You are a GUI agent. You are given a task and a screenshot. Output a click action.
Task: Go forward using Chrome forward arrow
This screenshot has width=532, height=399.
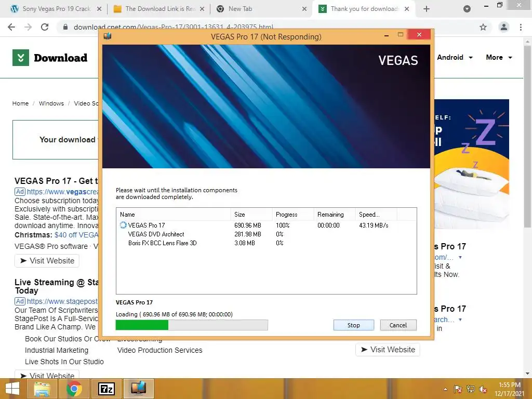pos(28,27)
